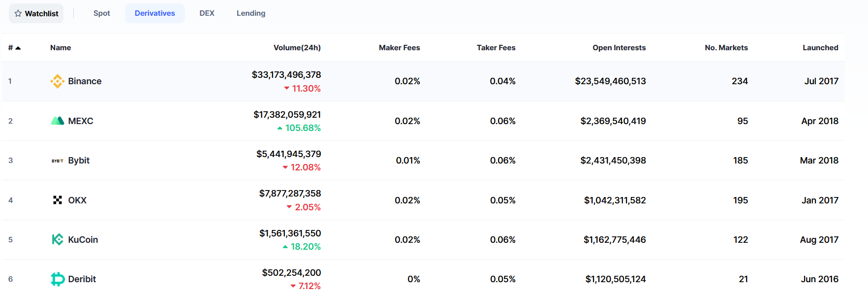
Task: Click the Bybit logo icon
Action: (58, 161)
